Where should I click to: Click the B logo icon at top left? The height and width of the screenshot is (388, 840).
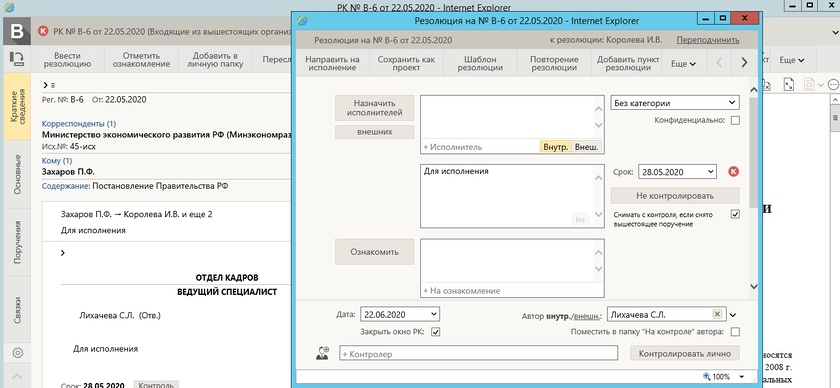(x=17, y=31)
